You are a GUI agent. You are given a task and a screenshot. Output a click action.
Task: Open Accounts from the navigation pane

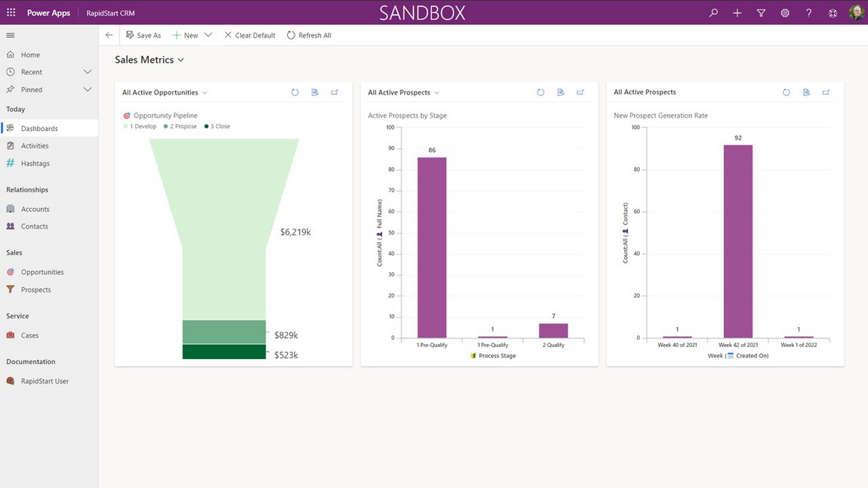click(35, 209)
